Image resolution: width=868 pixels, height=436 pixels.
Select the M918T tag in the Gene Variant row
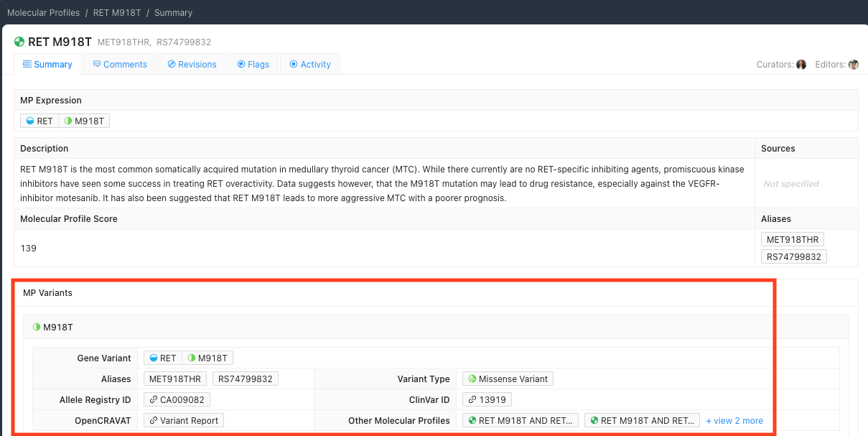(207, 358)
